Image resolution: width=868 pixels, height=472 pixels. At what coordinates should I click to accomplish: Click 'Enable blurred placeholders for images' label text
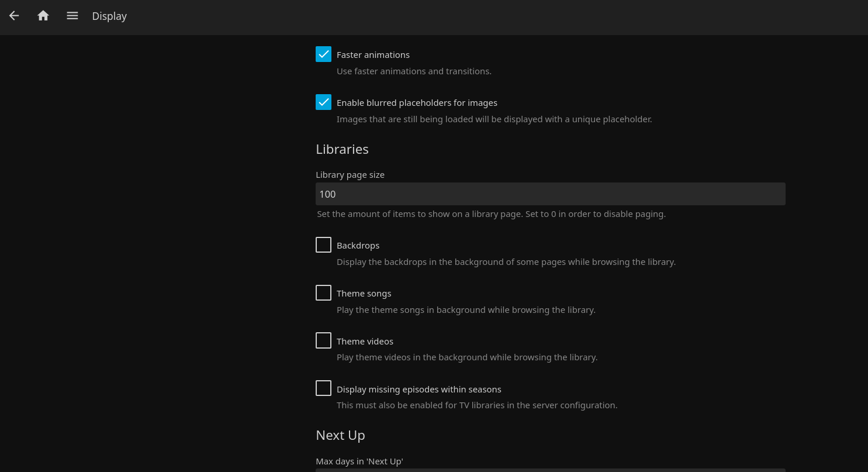point(417,103)
